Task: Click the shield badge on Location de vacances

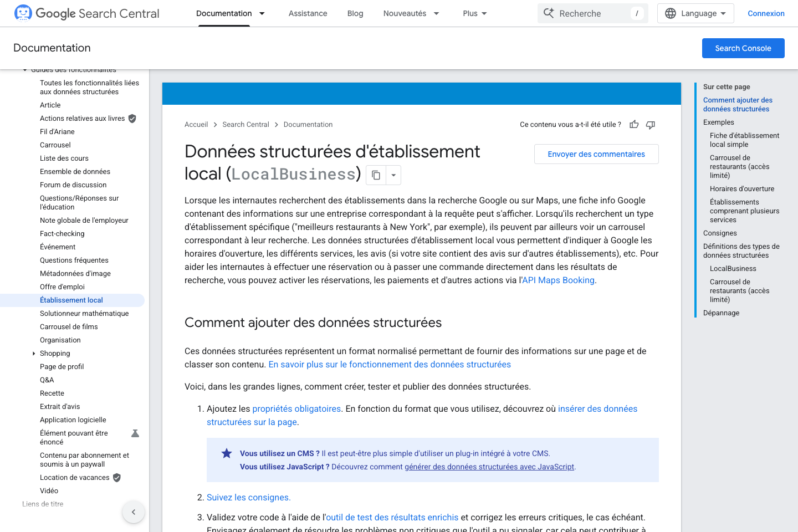Action: click(116, 477)
